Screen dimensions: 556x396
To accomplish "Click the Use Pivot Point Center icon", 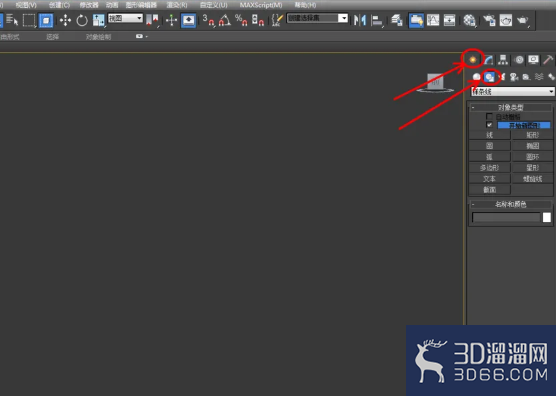I will (x=152, y=20).
